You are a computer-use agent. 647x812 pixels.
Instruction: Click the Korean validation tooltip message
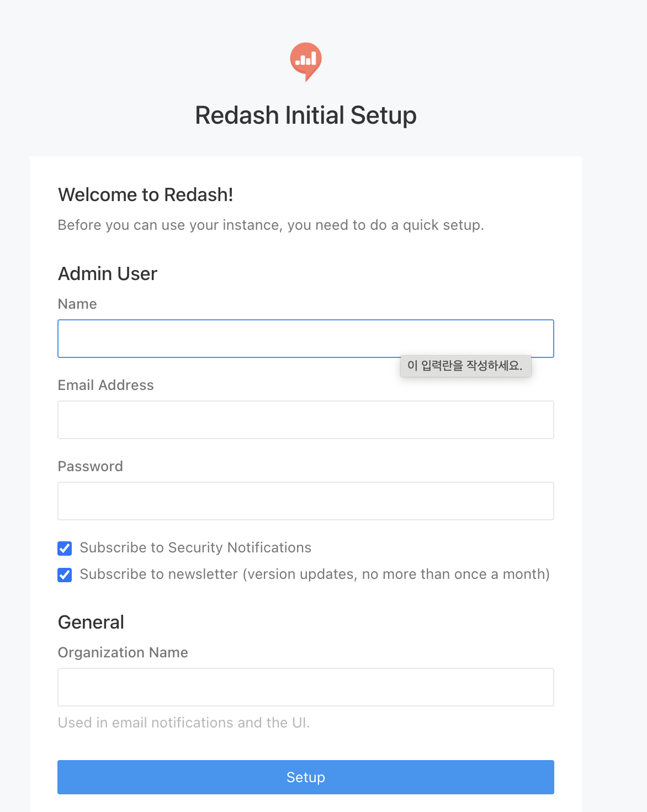pyautogui.click(x=465, y=366)
